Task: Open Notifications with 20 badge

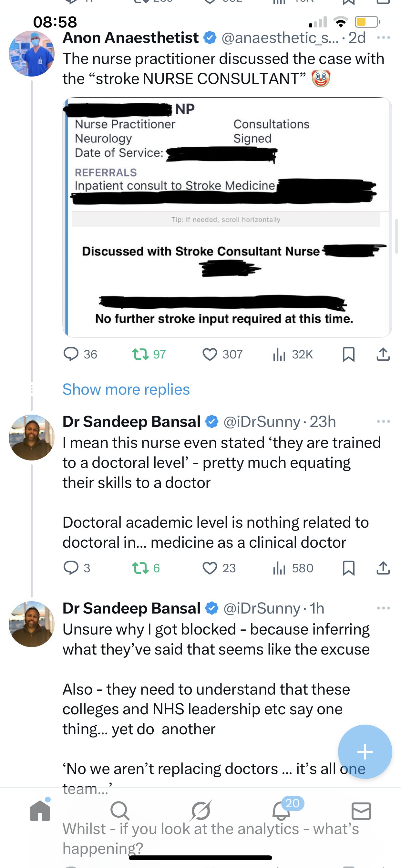Action: pos(281,811)
